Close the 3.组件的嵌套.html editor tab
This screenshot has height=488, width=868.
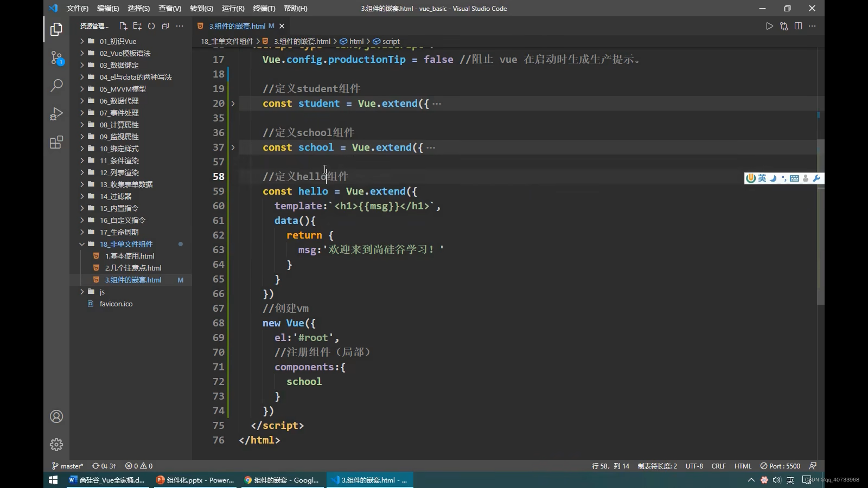click(282, 26)
